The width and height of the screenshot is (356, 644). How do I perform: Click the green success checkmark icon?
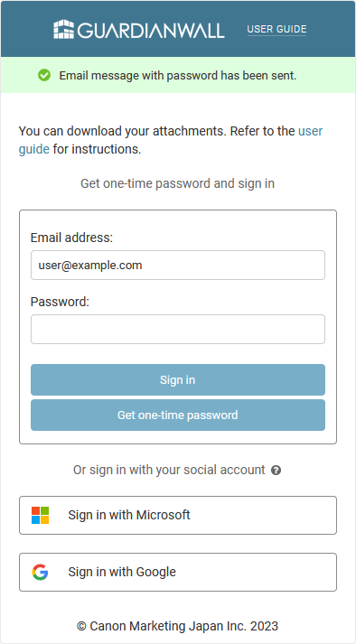44,75
